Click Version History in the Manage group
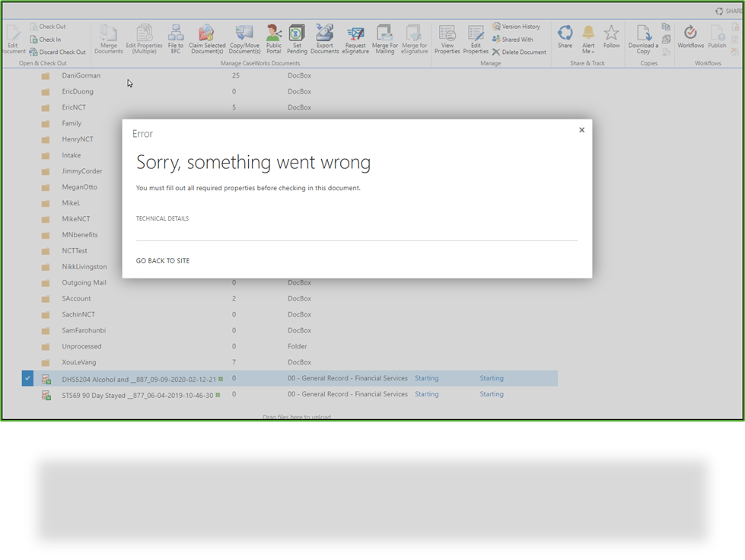The height and width of the screenshot is (560, 745). tap(517, 26)
